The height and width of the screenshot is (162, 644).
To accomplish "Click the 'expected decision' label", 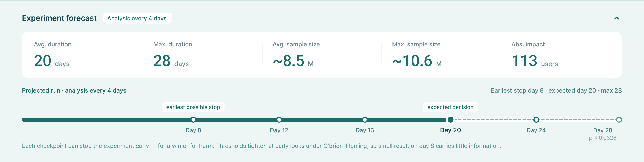I will [x=450, y=107].
